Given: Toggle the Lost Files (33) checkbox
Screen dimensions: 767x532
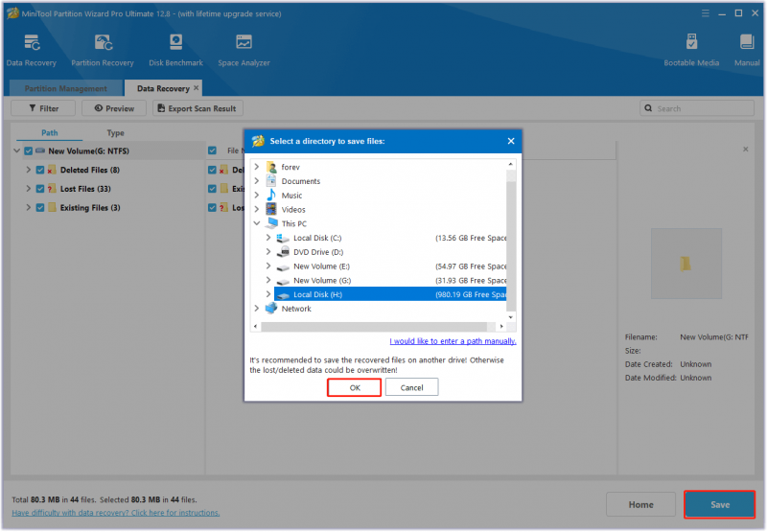Looking at the screenshot, I should (40, 189).
